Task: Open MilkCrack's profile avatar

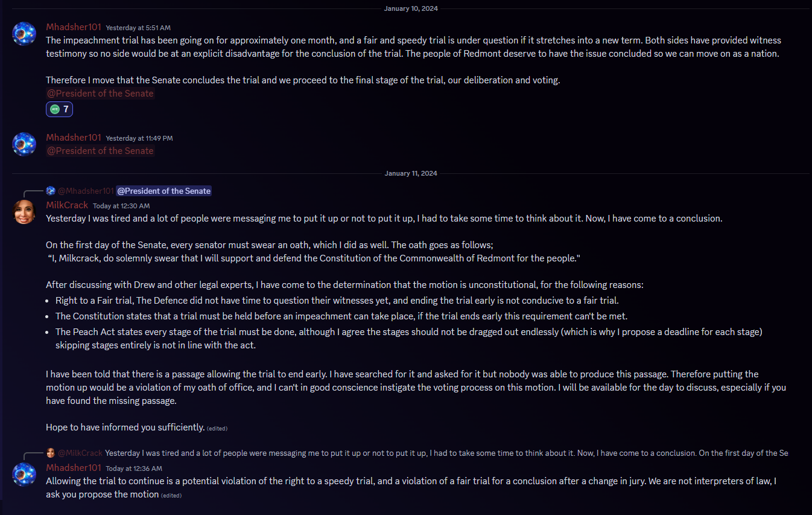Action: tap(24, 212)
